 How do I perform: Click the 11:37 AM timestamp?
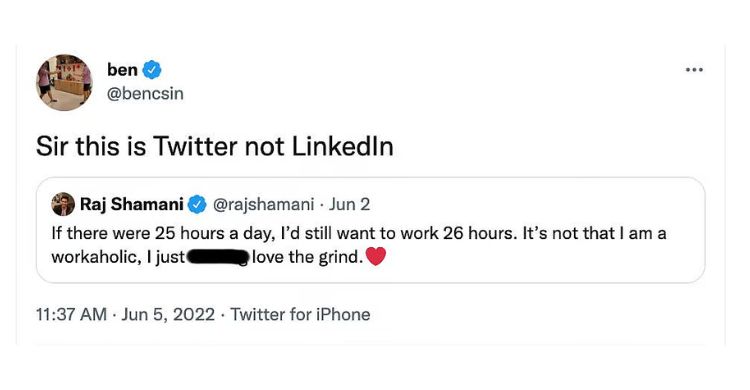point(71,314)
